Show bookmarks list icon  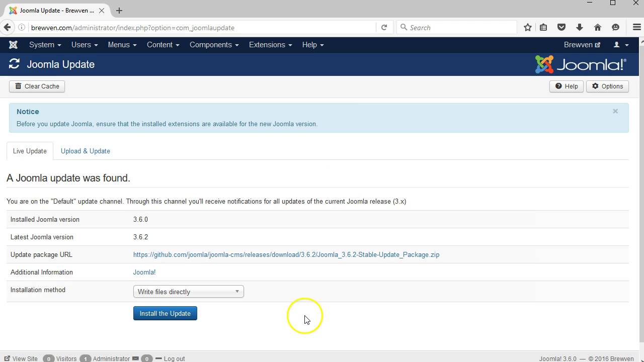tap(543, 28)
